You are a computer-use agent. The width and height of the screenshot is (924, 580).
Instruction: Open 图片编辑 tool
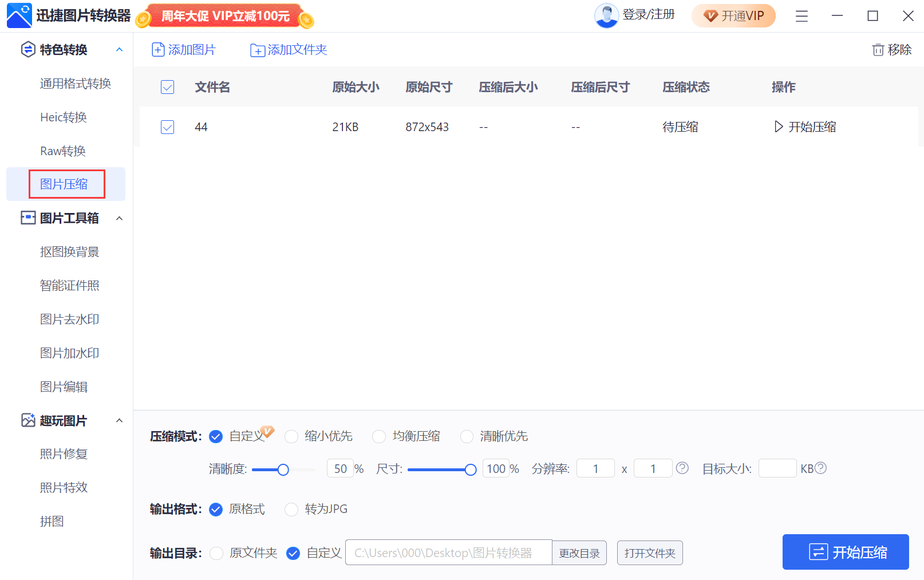pos(64,387)
